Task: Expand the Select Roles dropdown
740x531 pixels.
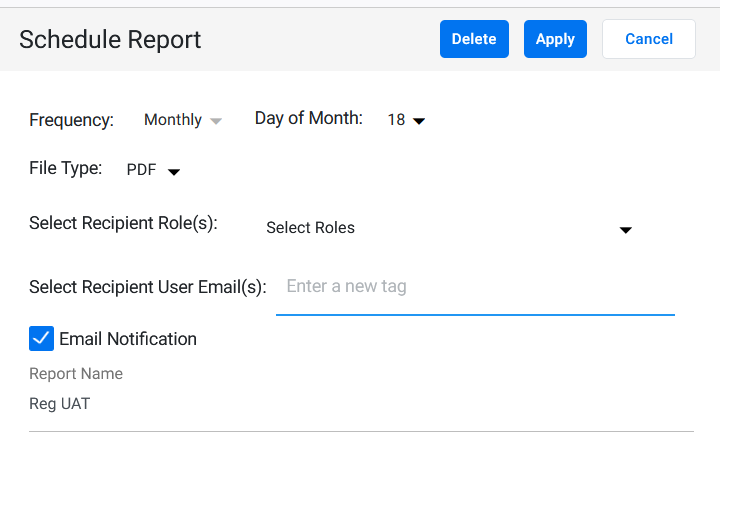Action: pos(449,228)
